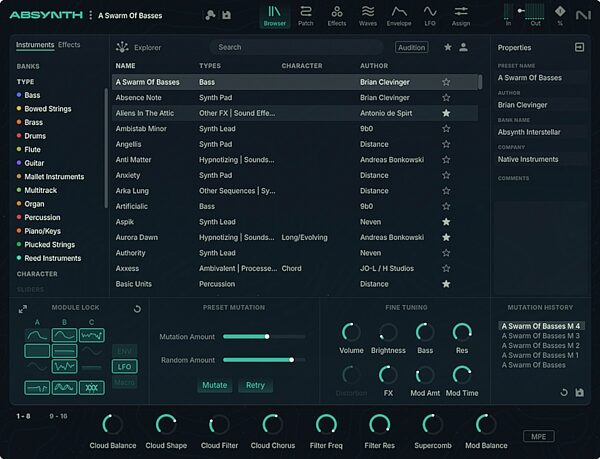Lock oscillator module B

pyautogui.click(x=64, y=335)
